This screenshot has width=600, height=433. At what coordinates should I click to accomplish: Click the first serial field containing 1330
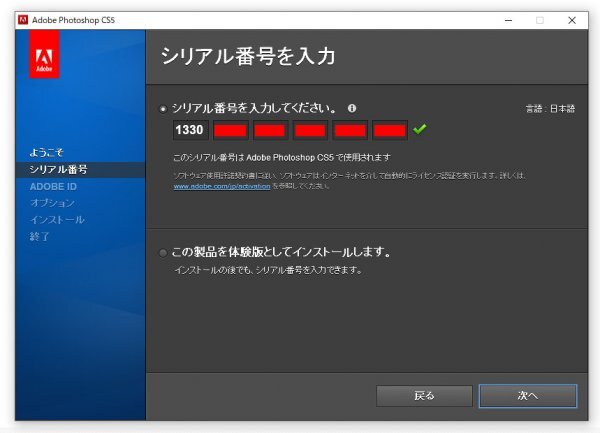click(191, 130)
